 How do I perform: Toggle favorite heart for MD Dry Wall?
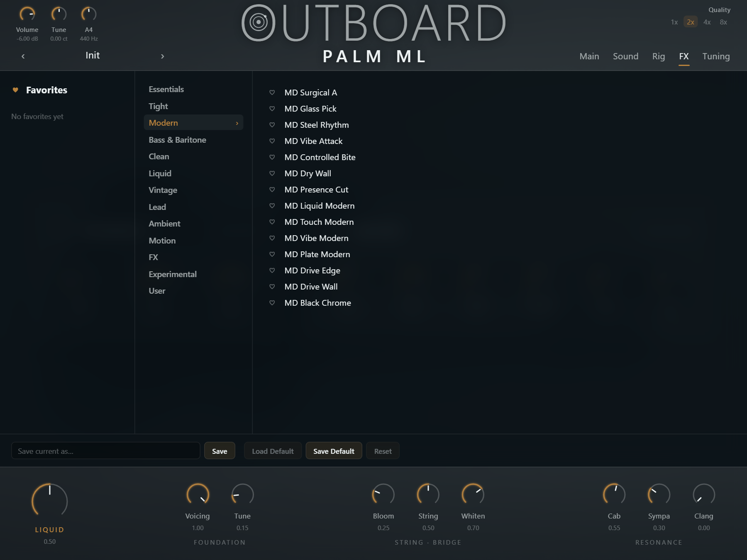[272, 173]
